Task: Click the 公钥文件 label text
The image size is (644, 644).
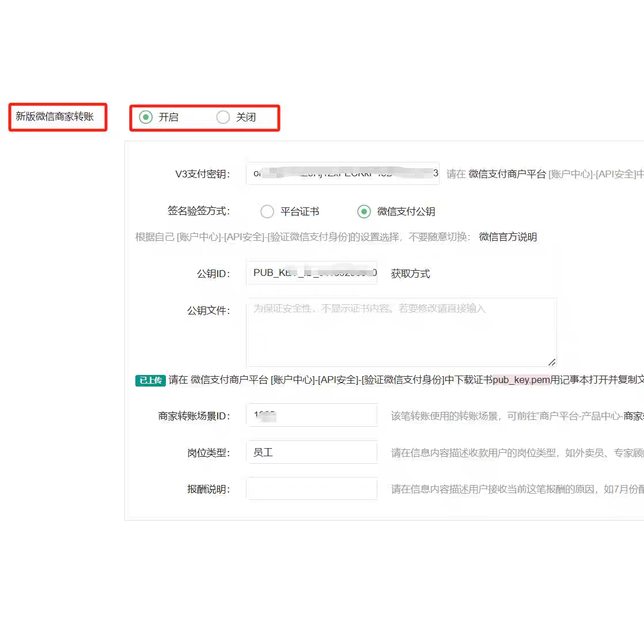Action: (209, 310)
